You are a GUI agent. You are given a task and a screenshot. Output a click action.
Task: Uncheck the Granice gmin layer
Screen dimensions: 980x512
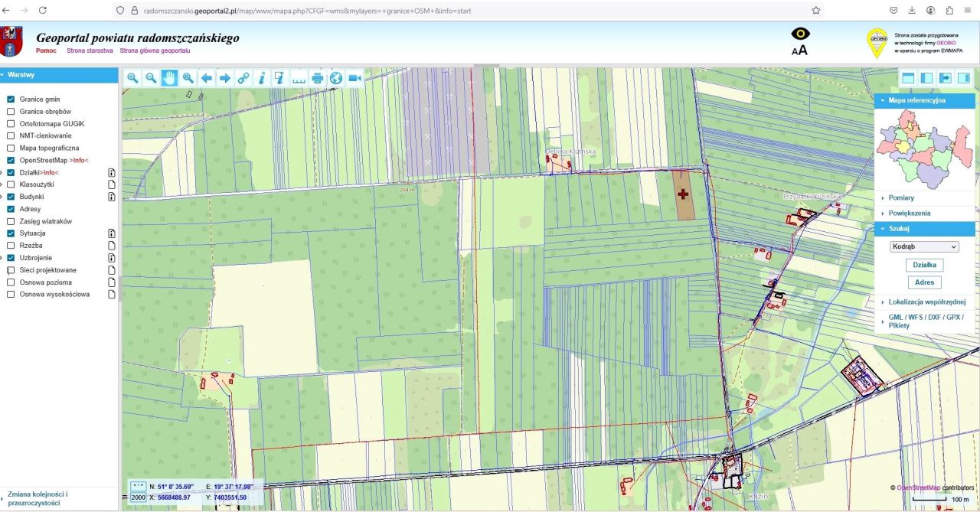tap(11, 99)
